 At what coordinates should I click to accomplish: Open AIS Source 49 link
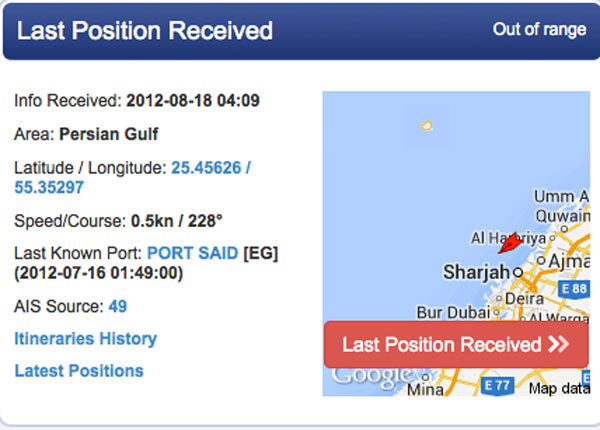tap(118, 306)
